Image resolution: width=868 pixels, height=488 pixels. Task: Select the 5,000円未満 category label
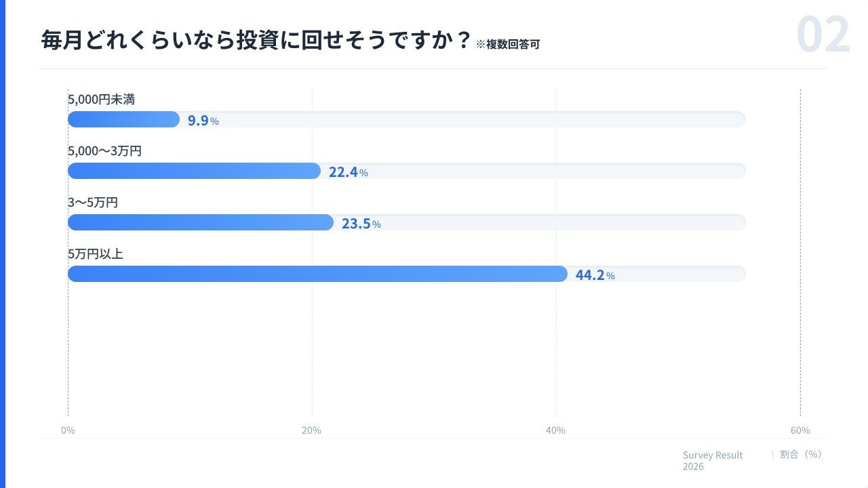pyautogui.click(x=101, y=100)
